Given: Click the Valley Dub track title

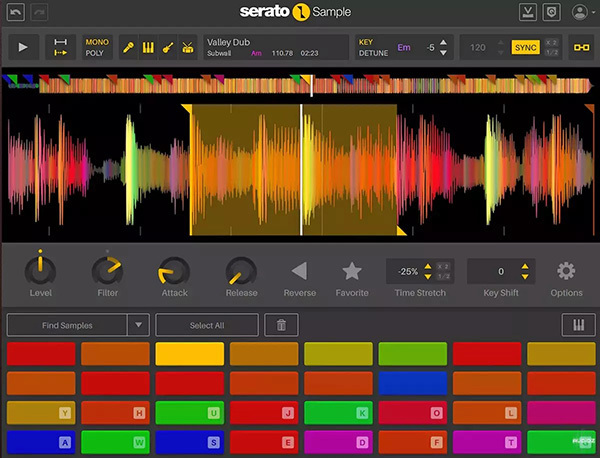Looking at the screenshot, I should pyautogui.click(x=228, y=42).
